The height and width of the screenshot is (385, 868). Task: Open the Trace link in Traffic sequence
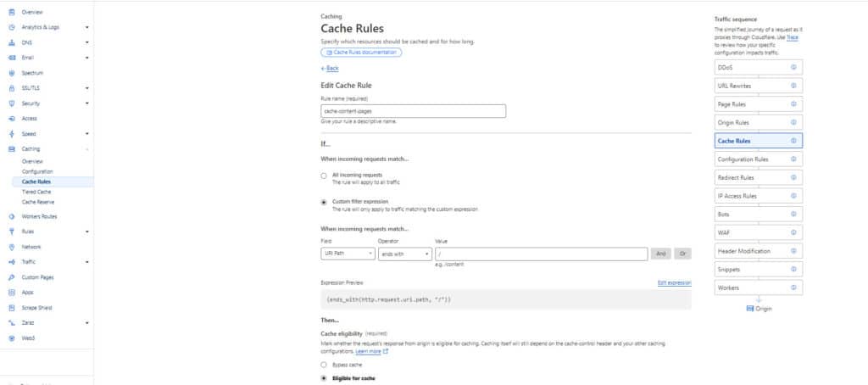[x=793, y=37]
